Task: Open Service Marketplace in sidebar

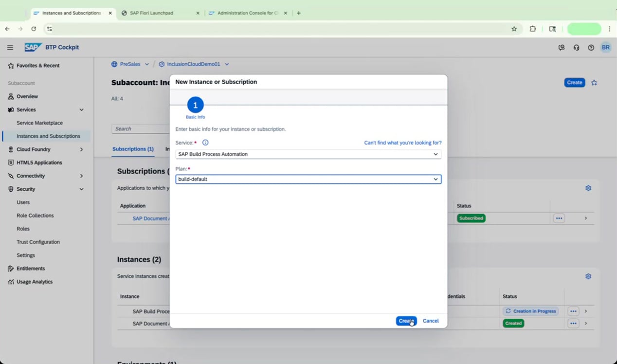Action: coord(39,123)
